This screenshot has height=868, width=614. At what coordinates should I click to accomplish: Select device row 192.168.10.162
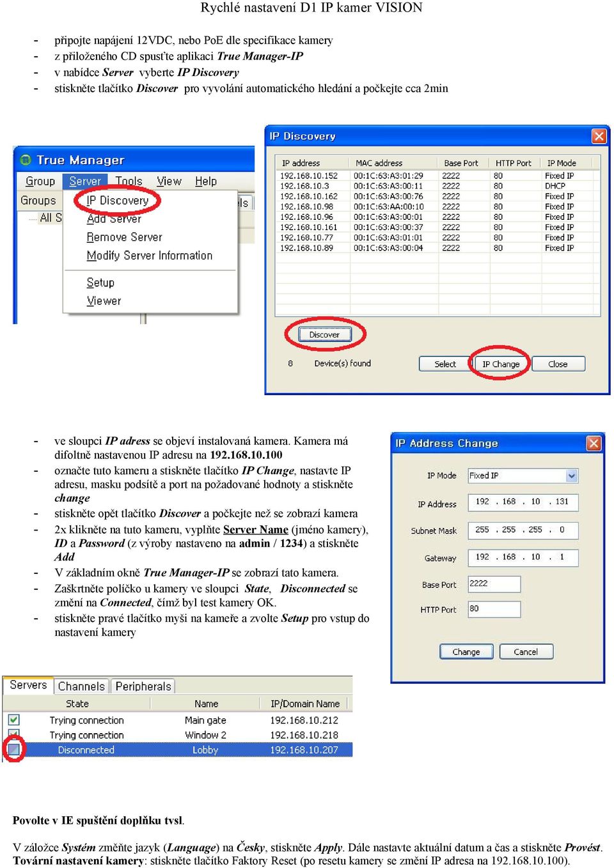(438, 196)
